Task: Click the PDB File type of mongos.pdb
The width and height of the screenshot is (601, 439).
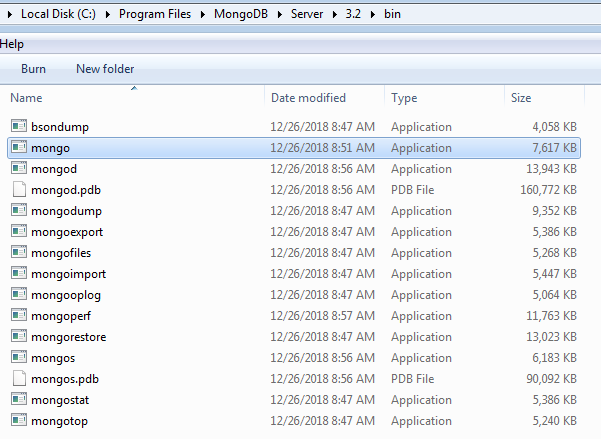Action: click(x=412, y=379)
